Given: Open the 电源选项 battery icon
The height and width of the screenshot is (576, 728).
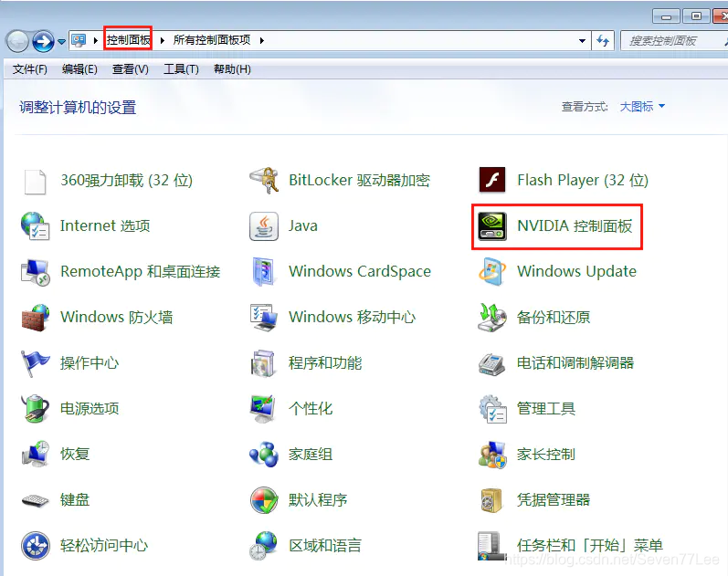Looking at the screenshot, I should pos(35,409).
